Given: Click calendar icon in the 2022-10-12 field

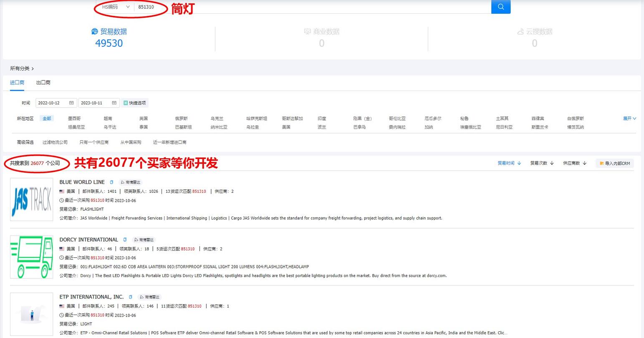Looking at the screenshot, I should click(x=71, y=103).
